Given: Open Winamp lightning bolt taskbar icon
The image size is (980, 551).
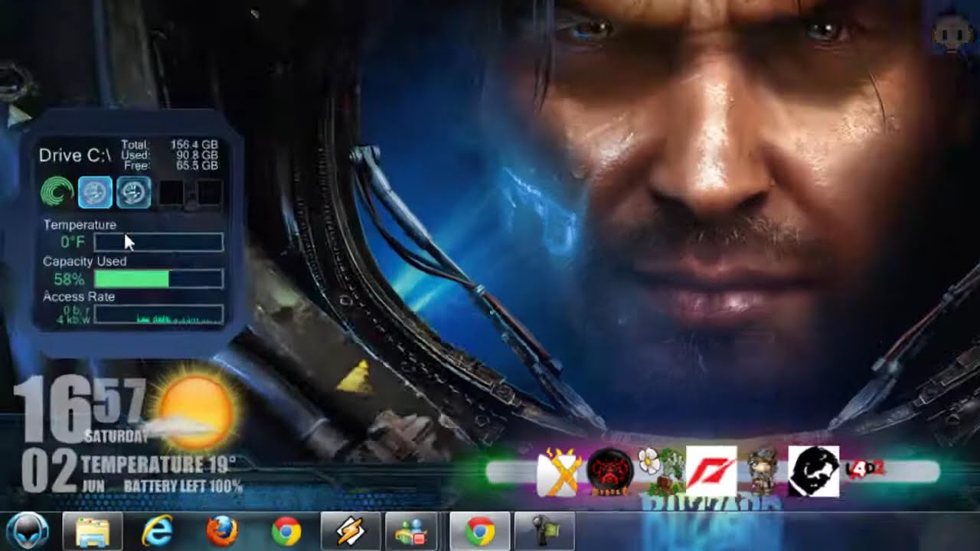Looking at the screenshot, I should coord(350,531).
